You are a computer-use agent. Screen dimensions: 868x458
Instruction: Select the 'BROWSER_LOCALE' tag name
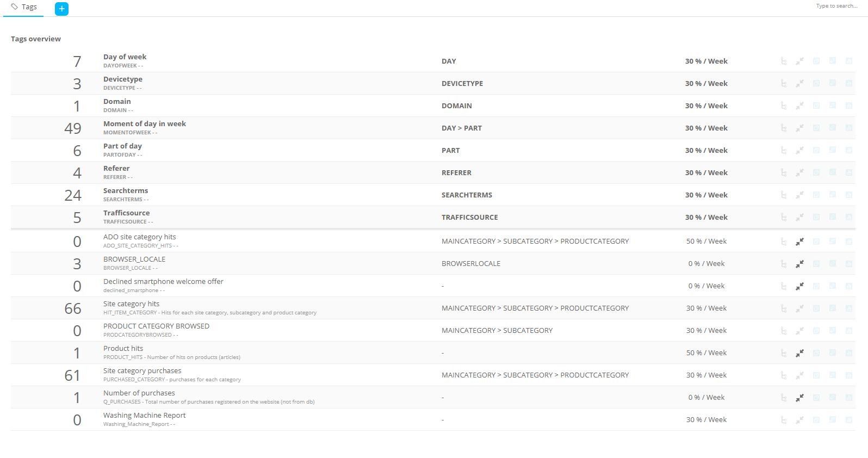tap(134, 259)
